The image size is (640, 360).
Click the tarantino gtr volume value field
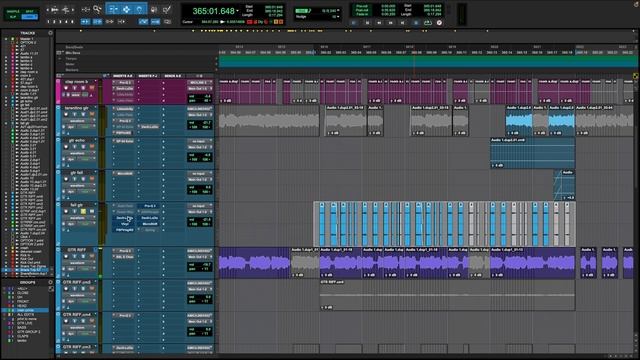click(x=204, y=122)
